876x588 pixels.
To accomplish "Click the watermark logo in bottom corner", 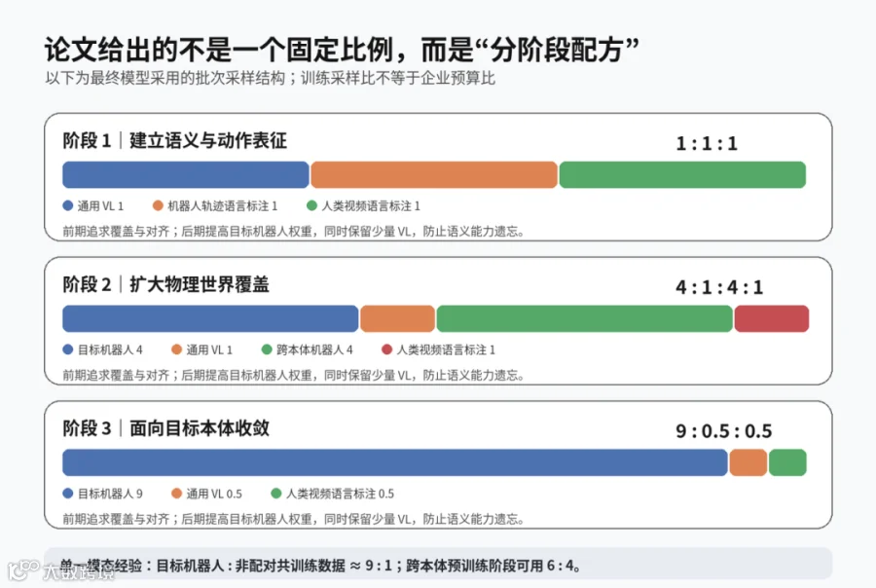I will coord(24,570).
